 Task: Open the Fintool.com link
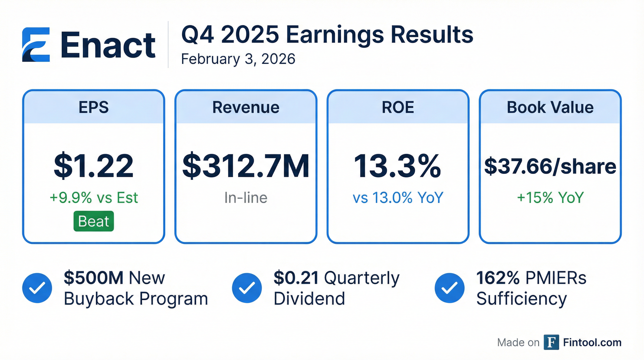(592, 342)
